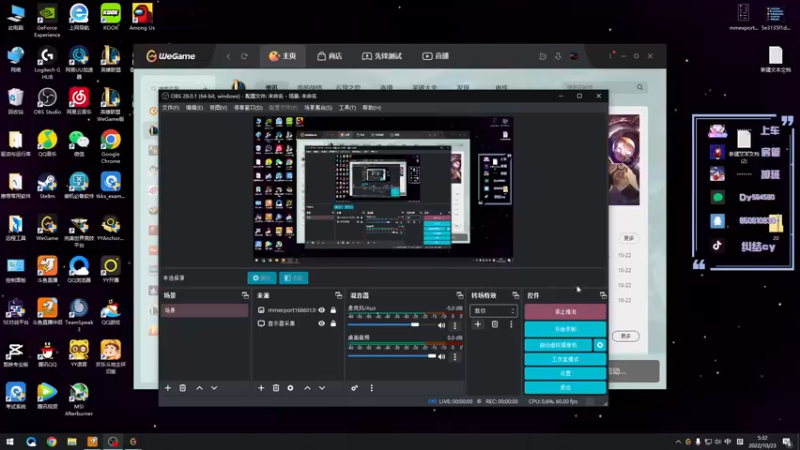Start the OBS virtual camera
The image size is (800, 450).
(558, 345)
